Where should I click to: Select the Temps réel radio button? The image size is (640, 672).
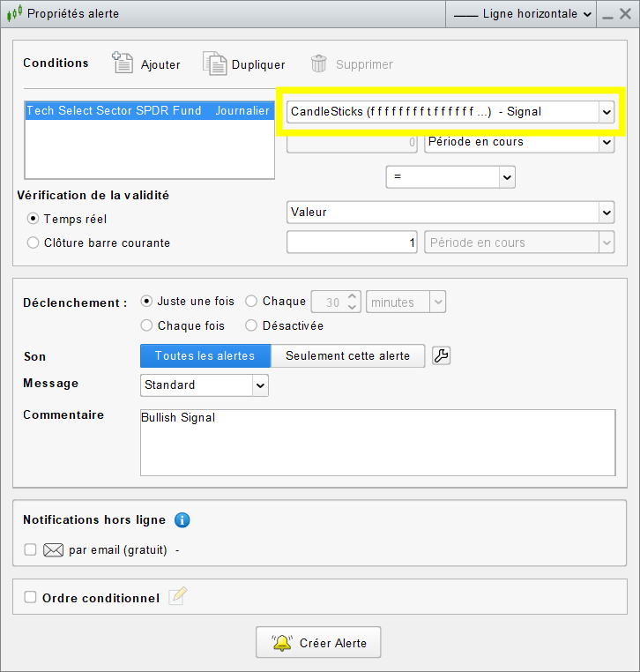[33, 219]
